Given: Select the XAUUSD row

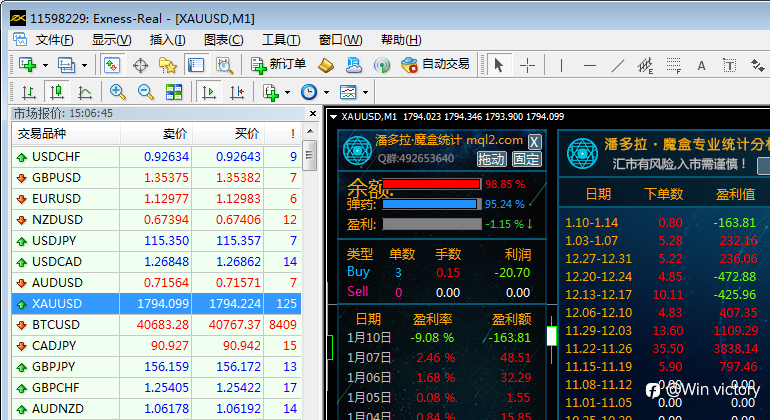Looking at the screenshot, I should click(157, 304).
